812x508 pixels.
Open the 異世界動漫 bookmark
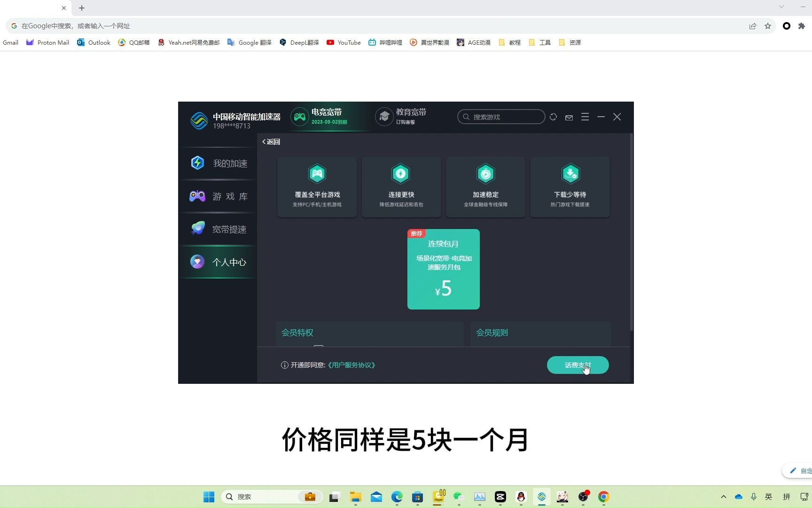429,42
